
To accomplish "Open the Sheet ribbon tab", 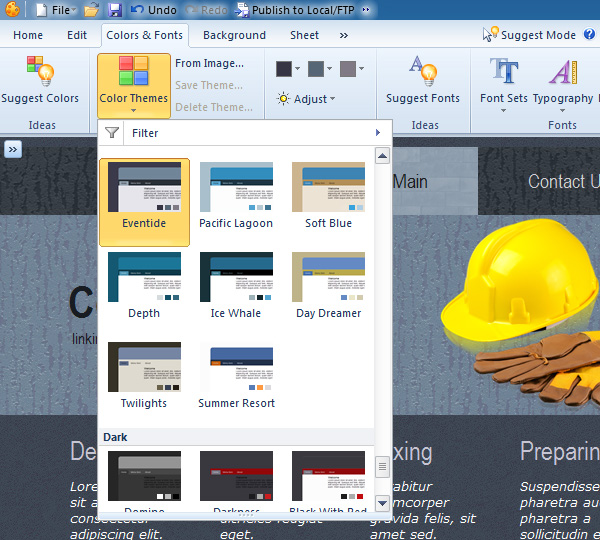I will click(x=304, y=35).
